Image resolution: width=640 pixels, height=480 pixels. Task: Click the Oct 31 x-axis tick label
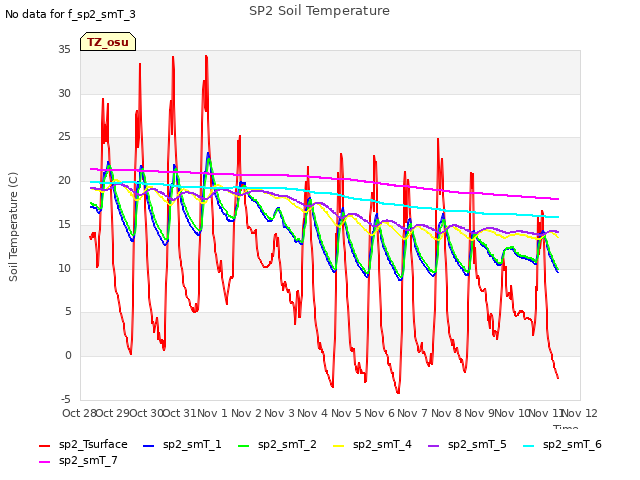pos(180,413)
